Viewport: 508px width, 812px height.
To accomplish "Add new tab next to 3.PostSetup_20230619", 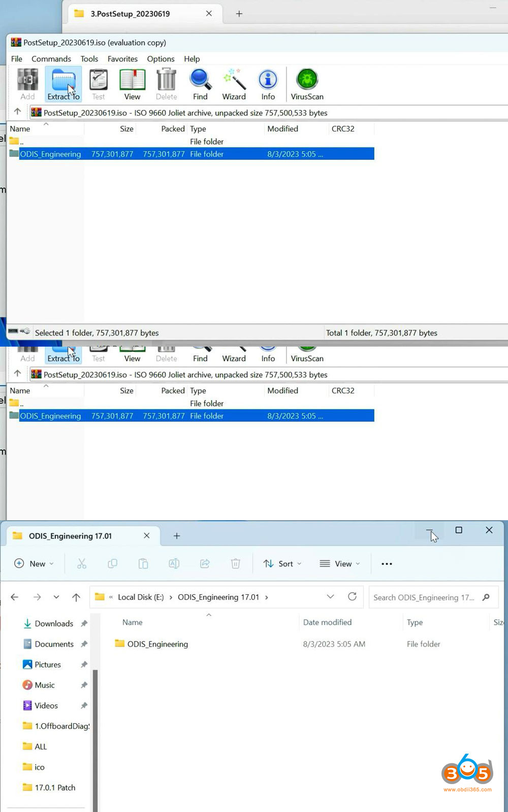I will (239, 14).
